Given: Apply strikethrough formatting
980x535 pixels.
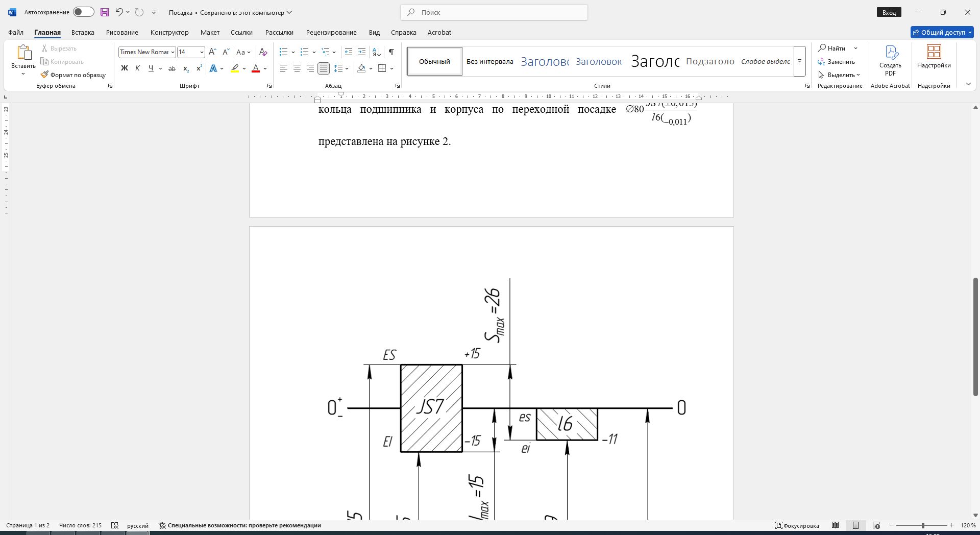Looking at the screenshot, I should pos(172,68).
